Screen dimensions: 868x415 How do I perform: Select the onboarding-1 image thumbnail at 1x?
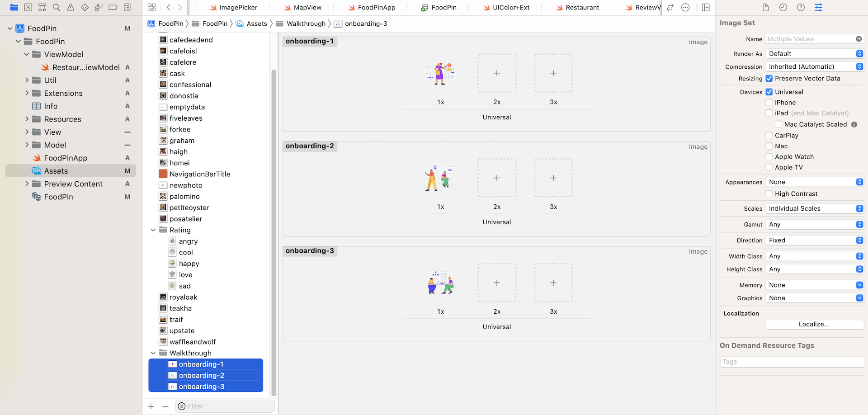[x=440, y=73]
